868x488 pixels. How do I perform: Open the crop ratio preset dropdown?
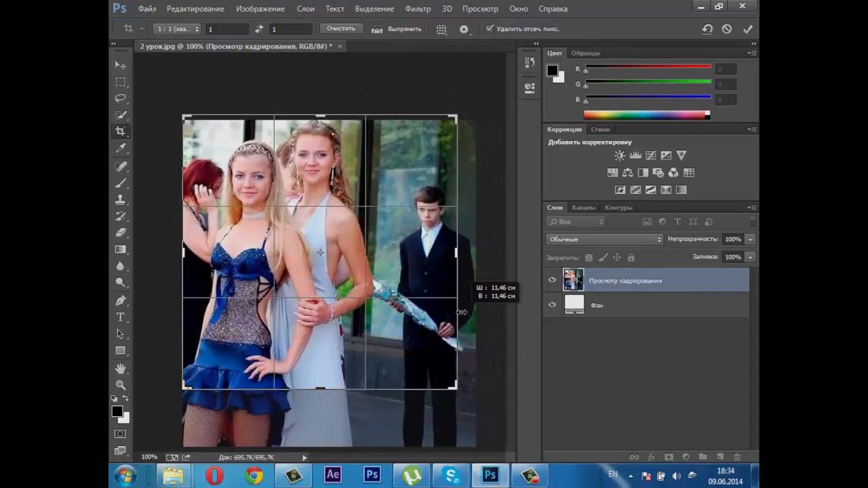(x=178, y=29)
